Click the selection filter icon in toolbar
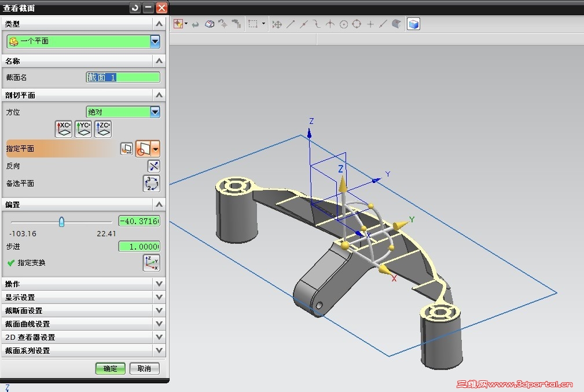The image size is (584, 392). [178, 24]
